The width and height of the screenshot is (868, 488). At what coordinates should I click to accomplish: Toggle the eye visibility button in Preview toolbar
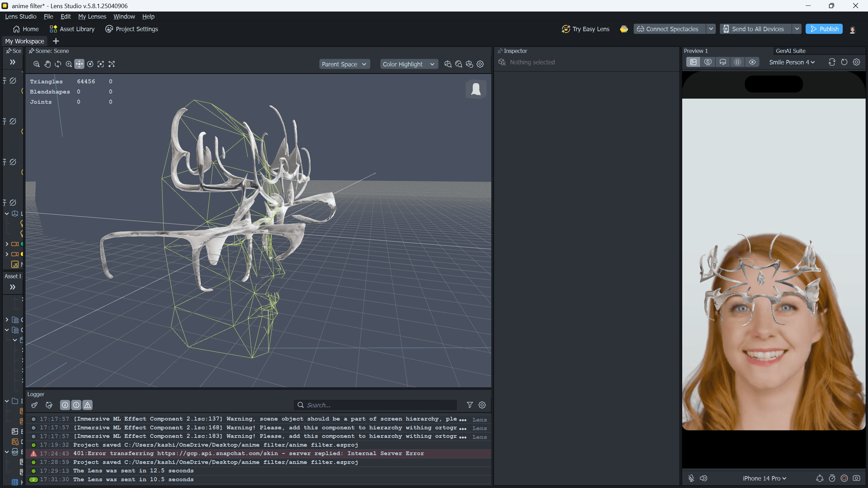click(752, 62)
